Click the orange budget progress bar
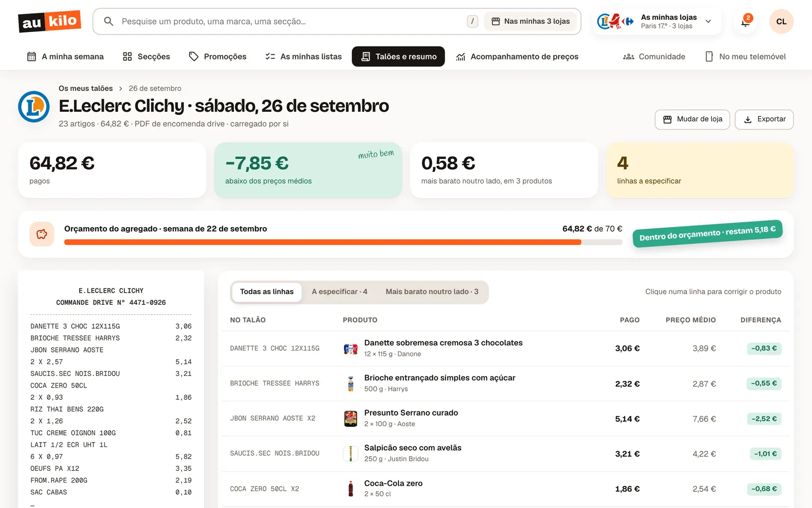This screenshot has height=508, width=812. pos(343,242)
